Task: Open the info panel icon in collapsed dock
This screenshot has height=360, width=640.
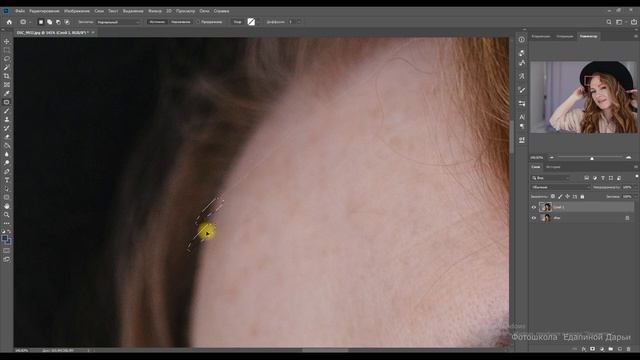Action: pyautogui.click(x=522, y=40)
